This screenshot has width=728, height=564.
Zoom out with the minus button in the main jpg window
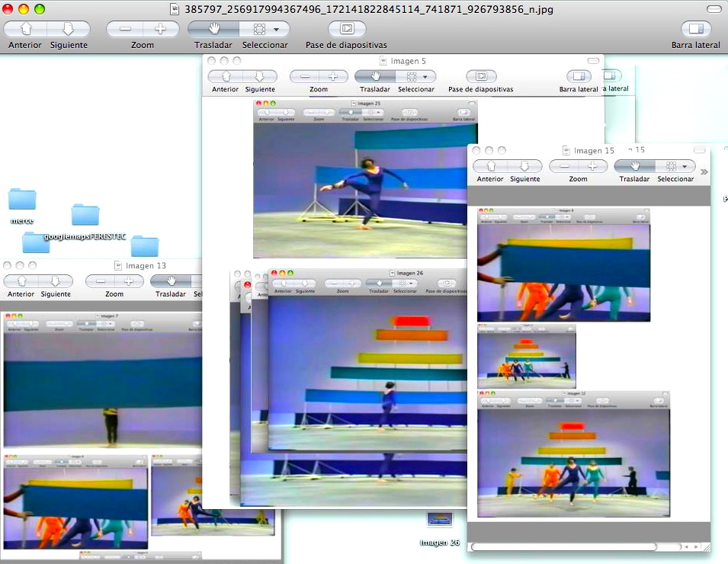(x=125, y=29)
